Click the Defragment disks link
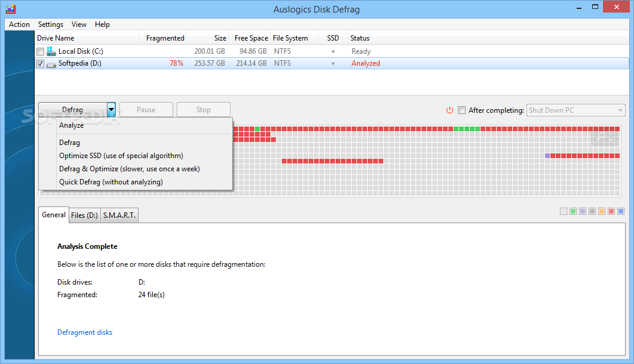 point(85,332)
